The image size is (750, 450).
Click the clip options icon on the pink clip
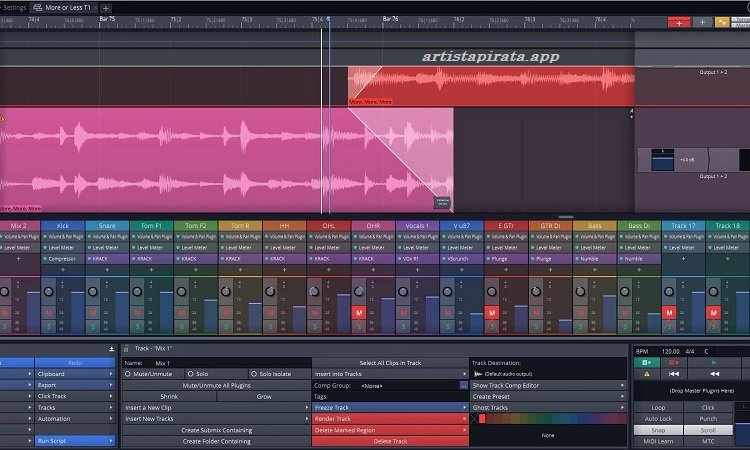tap(442, 202)
